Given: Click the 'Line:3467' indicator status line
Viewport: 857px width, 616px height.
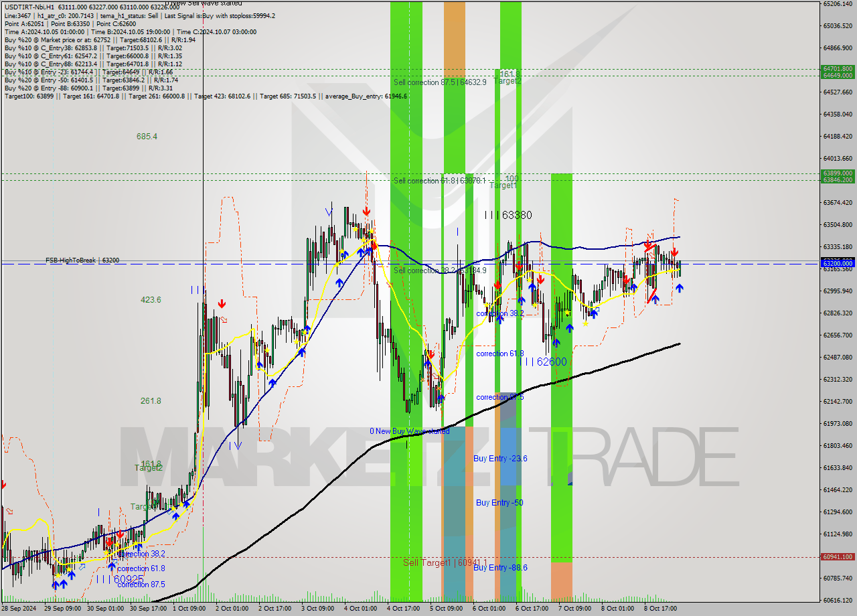Looking at the screenshot, I should [x=139, y=15].
